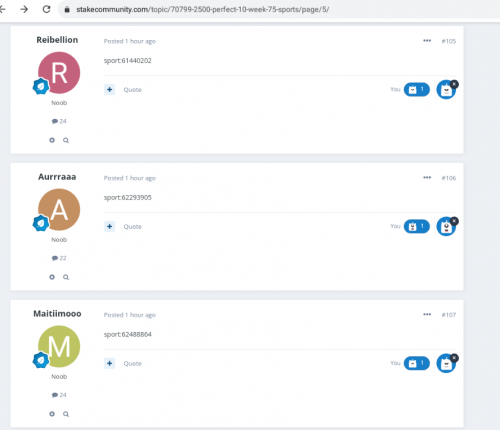
Task: Open the three-dot options menu on post #106
Action: (427, 178)
